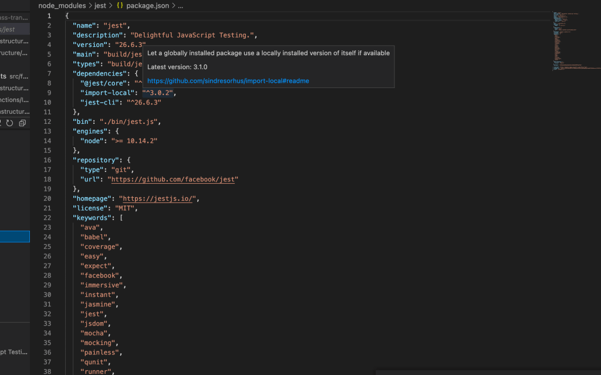Select the highlighted s/jest sidebar entry
This screenshot has height=375, width=601.
(x=15, y=29)
